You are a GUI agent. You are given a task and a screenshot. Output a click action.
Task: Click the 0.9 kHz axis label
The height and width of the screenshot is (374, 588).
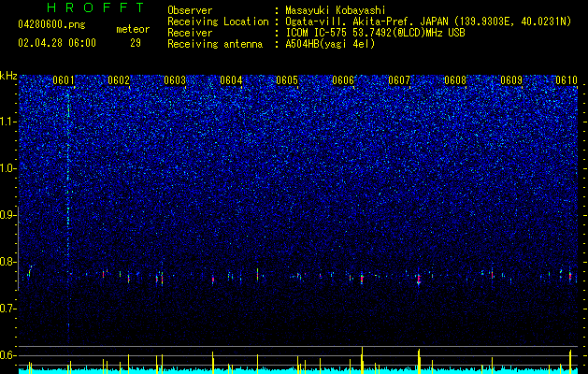(x=8, y=215)
